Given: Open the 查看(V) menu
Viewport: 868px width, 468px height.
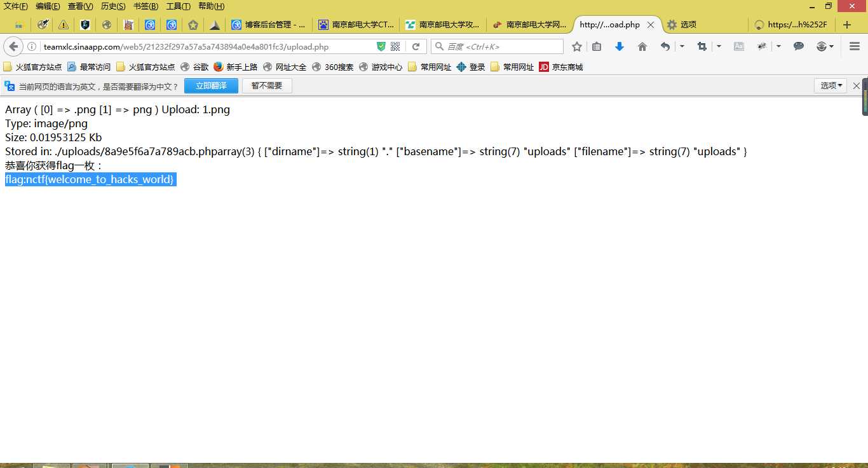Looking at the screenshot, I should coord(81,6).
